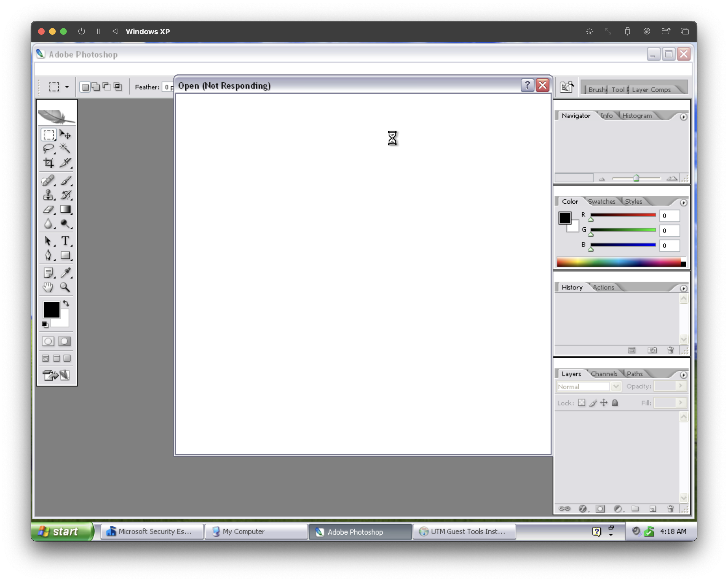Open the Color panel flyout menu

(683, 203)
